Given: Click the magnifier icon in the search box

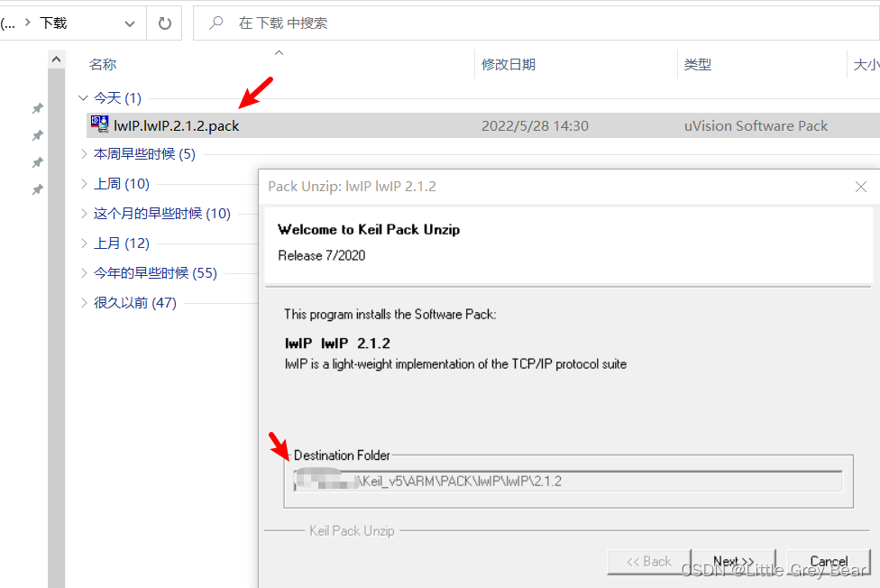Looking at the screenshot, I should (216, 23).
